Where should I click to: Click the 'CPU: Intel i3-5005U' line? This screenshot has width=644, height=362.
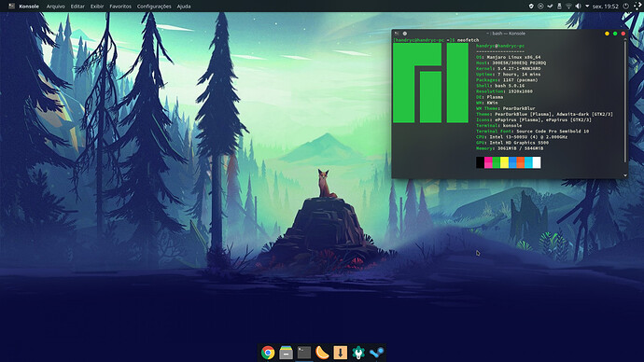coord(522,137)
